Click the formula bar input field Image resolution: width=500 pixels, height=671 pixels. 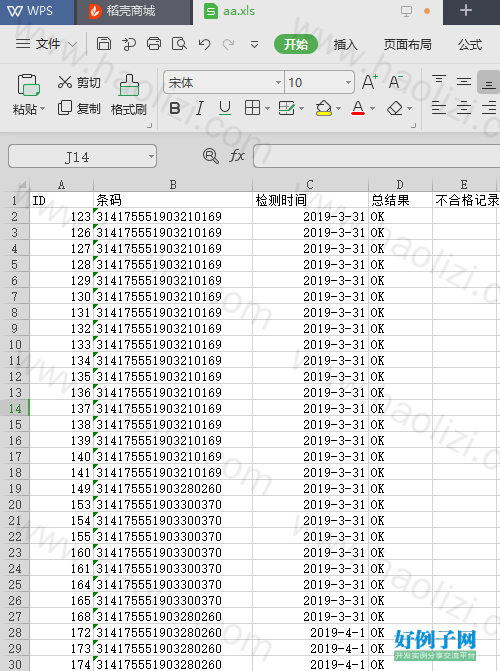pyautogui.click(x=377, y=156)
